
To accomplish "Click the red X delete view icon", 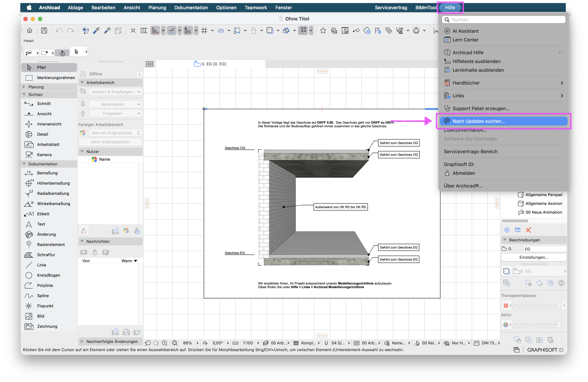I will coord(529,230).
